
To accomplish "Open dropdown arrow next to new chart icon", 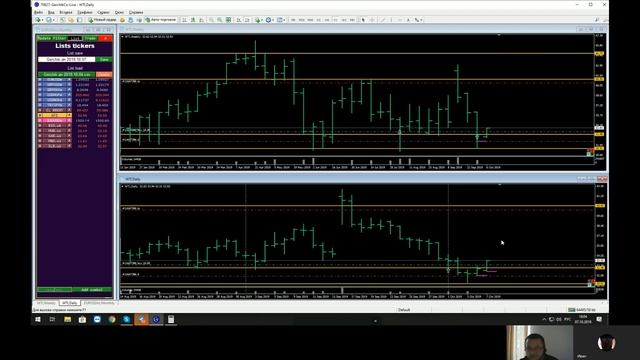I will coord(42,20).
